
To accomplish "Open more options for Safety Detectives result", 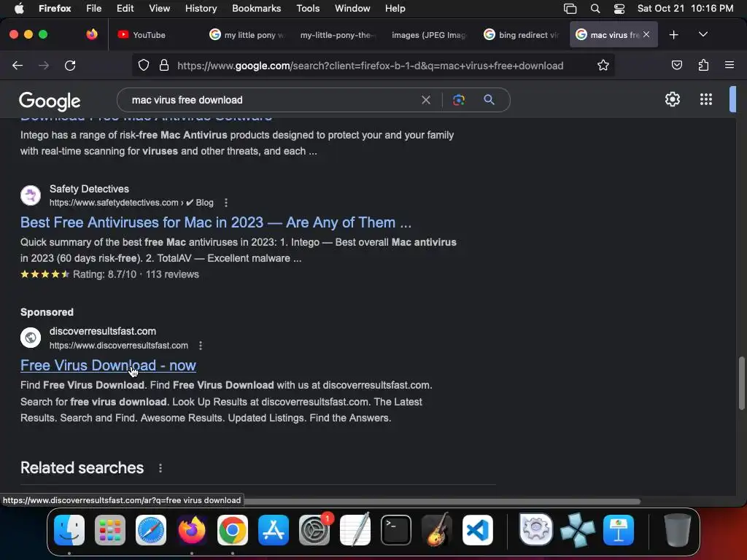I will tap(226, 203).
